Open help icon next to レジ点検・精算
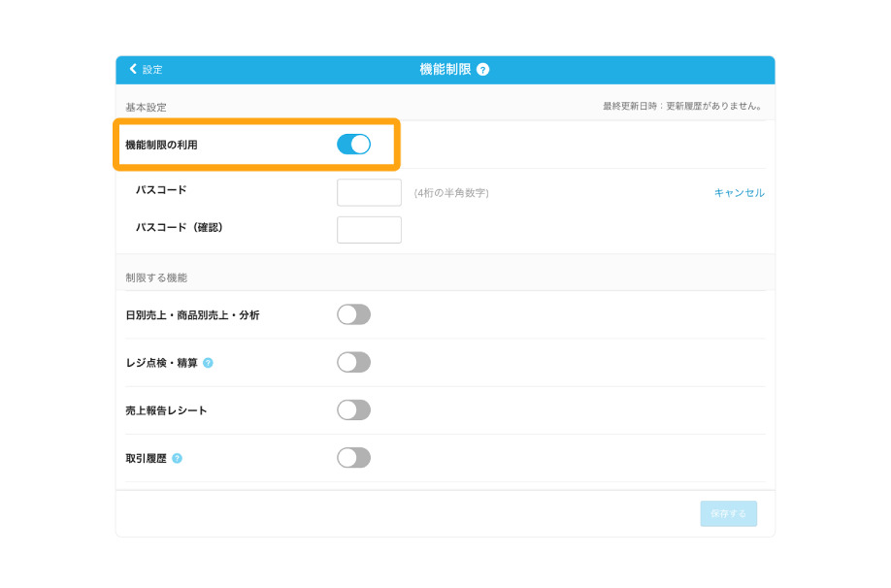This screenshot has height=588, width=891. tap(208, 363)
